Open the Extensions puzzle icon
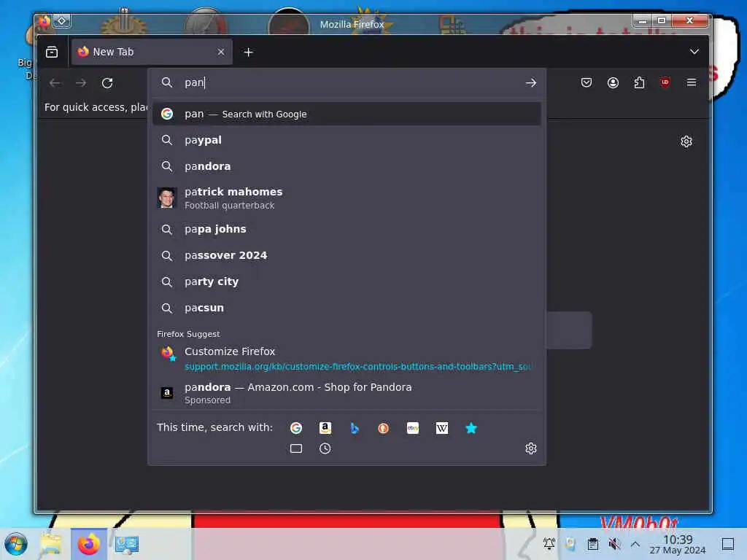Screen dimensions: 747x560 click(639, 83)
